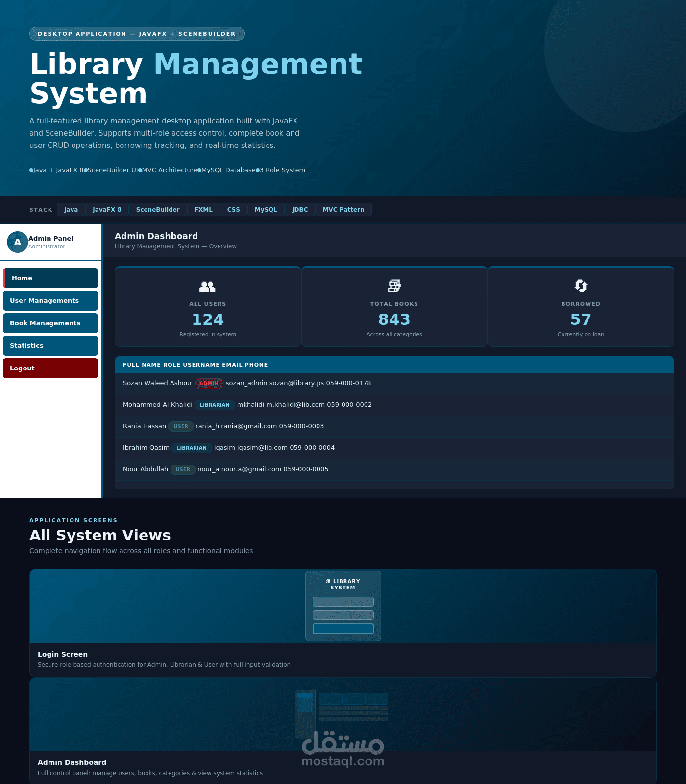
Task: Click the small book icon beside Library System
Action: pos(328,581)
